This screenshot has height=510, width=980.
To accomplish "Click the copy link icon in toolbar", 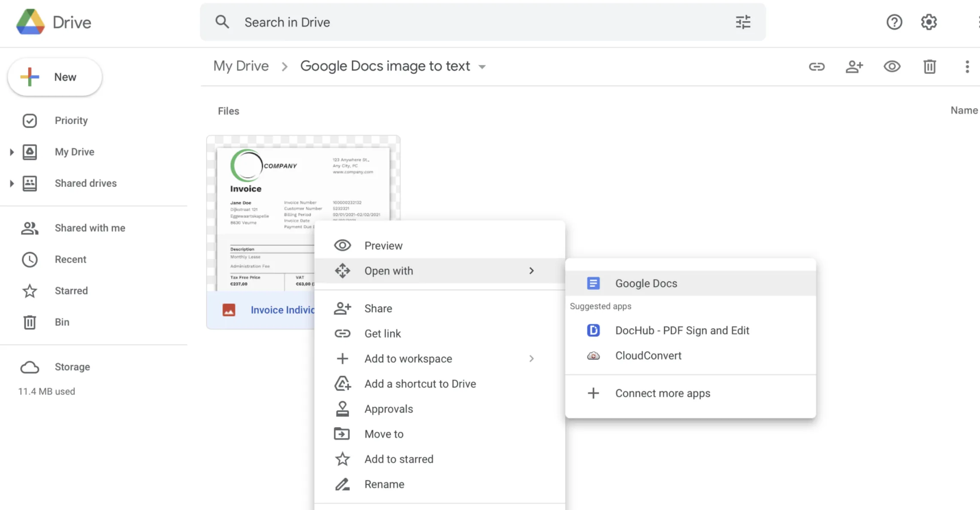I will tap(817, 66).
